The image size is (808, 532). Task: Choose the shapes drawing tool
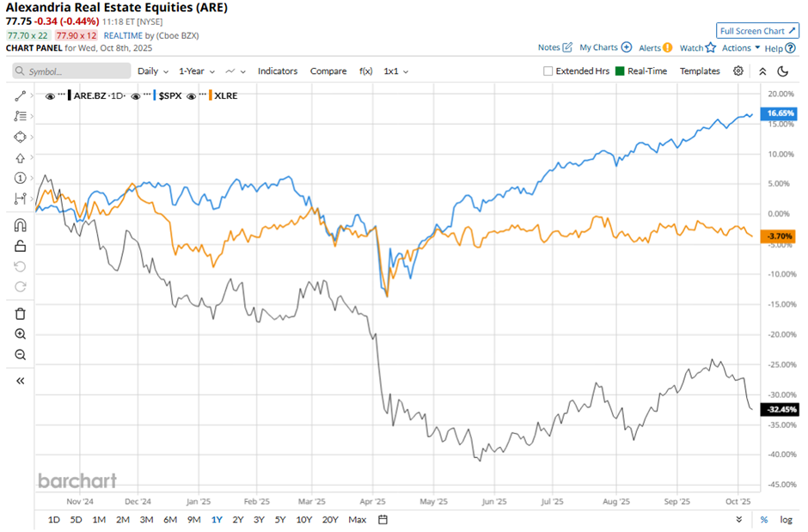click(x=20, y=137)
